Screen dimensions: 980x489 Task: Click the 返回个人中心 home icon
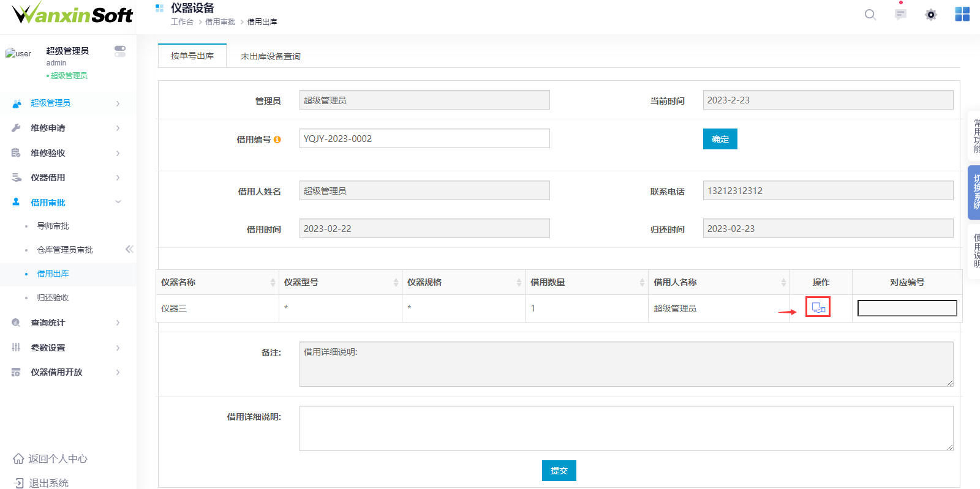(18, 458)
